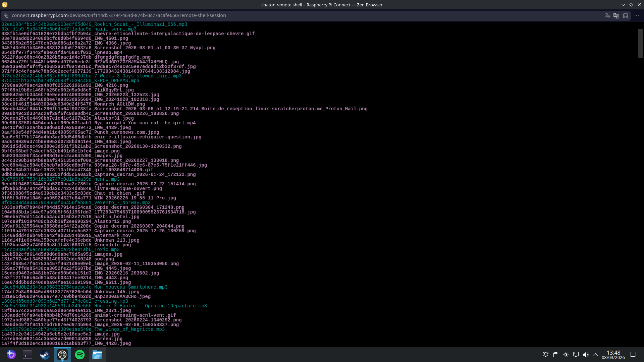
Task: Open the translation extension icon in URL bar
Action: pos(616,16)
